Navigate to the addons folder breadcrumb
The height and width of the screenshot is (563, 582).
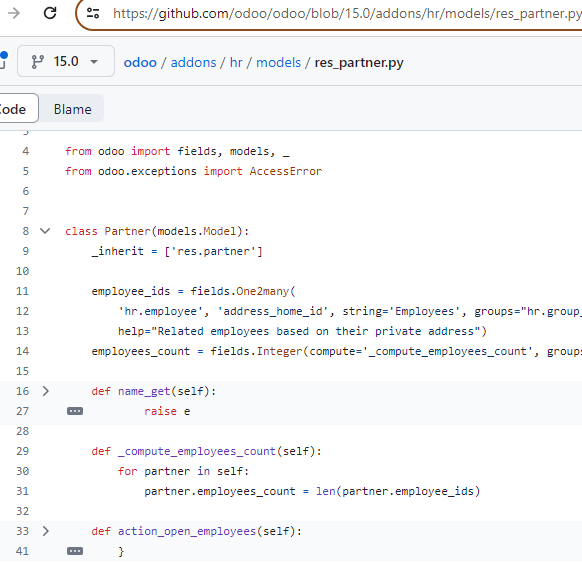193,62
